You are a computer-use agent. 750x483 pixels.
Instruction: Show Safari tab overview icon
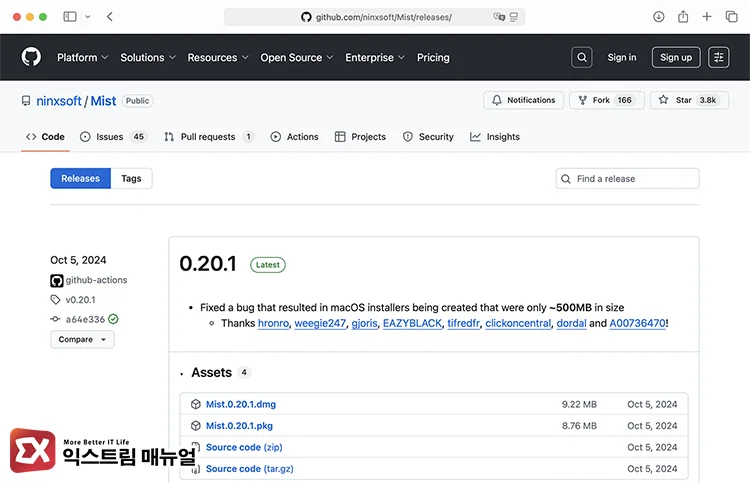click(x=731, y=17)
